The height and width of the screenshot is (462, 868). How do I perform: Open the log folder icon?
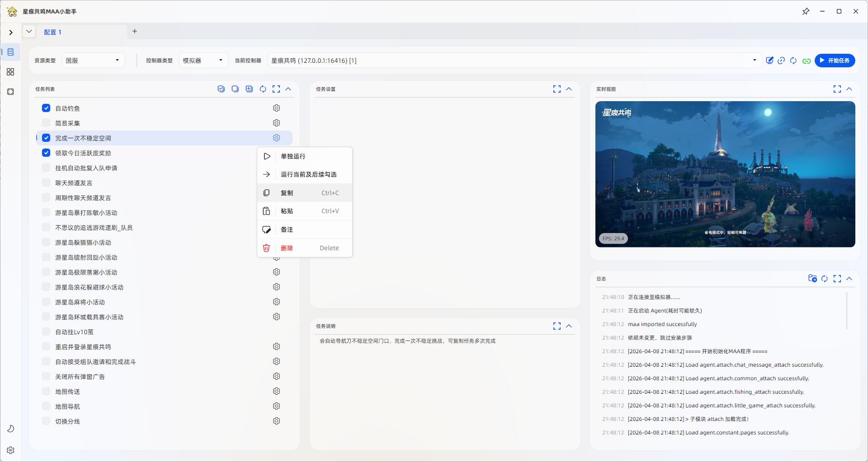coord(812,279)
